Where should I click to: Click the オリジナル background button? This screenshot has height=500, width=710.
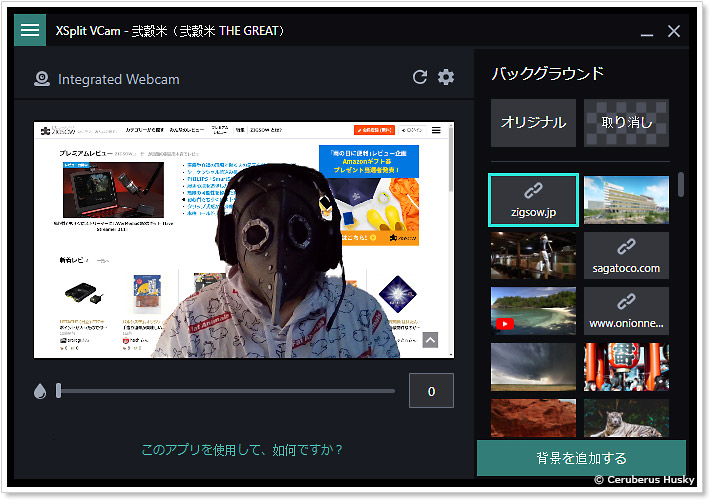(533, 123)
